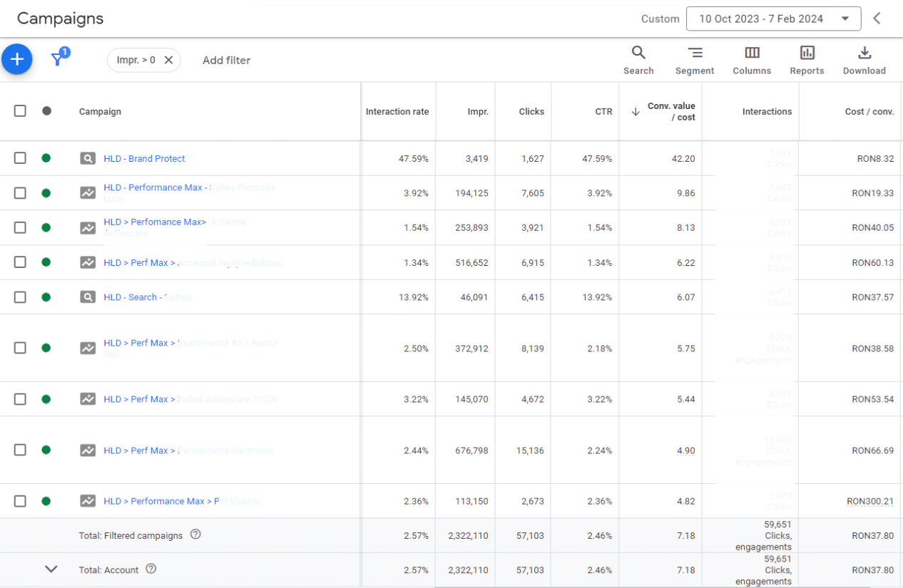Open the Segment options
The height and width of the screenshot is (588, 903).
click(x=695, y=60)
